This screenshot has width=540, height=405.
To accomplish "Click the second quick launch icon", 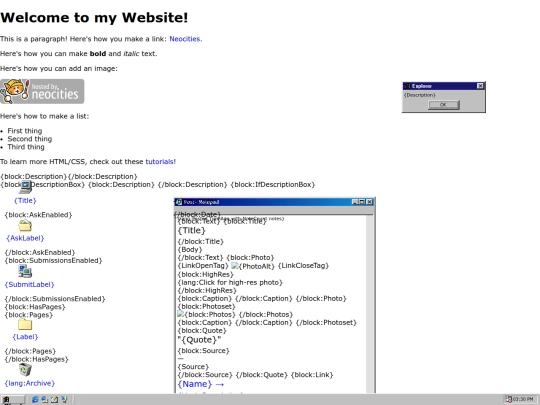I will click(x=45, y=399).
